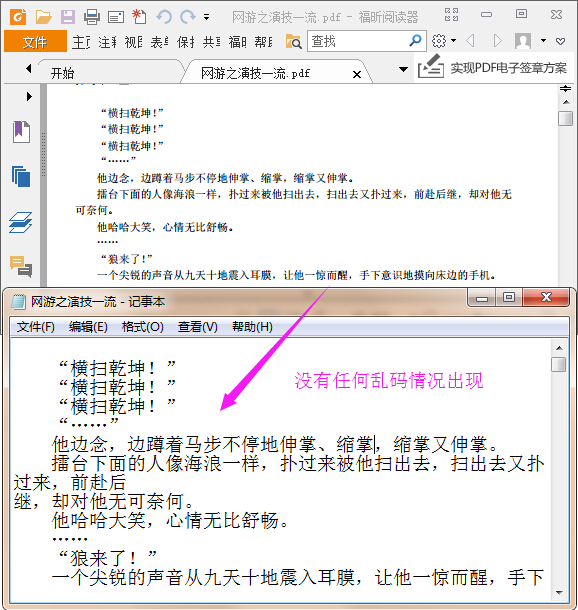Open the advanced search folder icon
This screenshot has width=578, height=610.
point(294,41)
